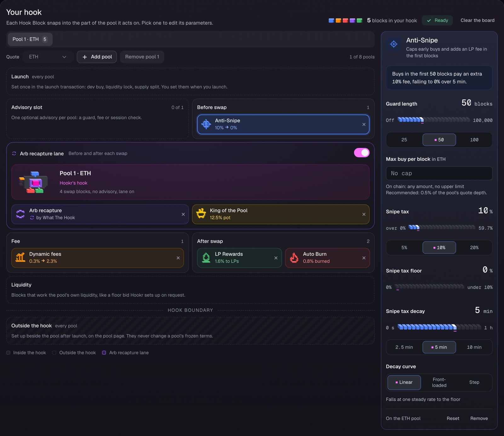Click Remove pool 1

[x=142, y=57]
